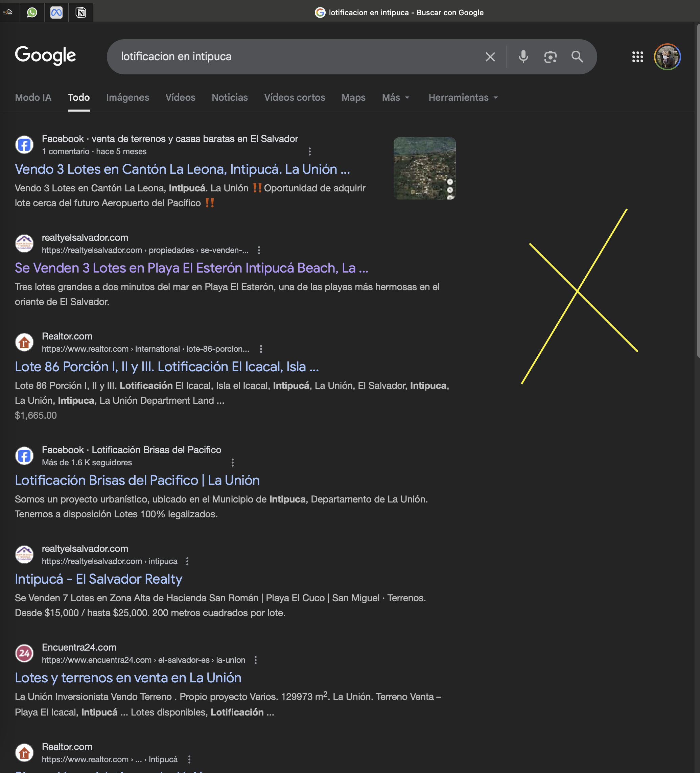Open the pinned Factoa cloud tab
This screenshot has height=773, width=700.
(8, 12)
